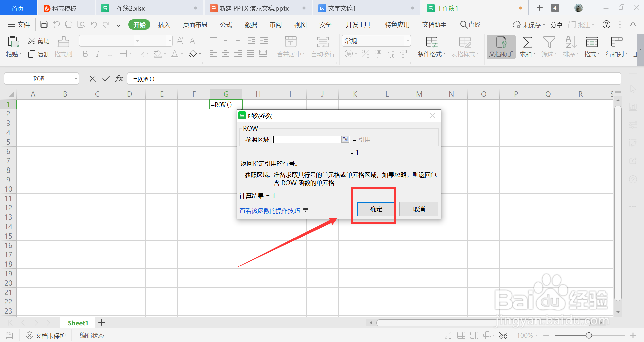This screenshot has width=644, height=342.
Task: Click the 参照区域 reference input field
Action: [307, 139]
